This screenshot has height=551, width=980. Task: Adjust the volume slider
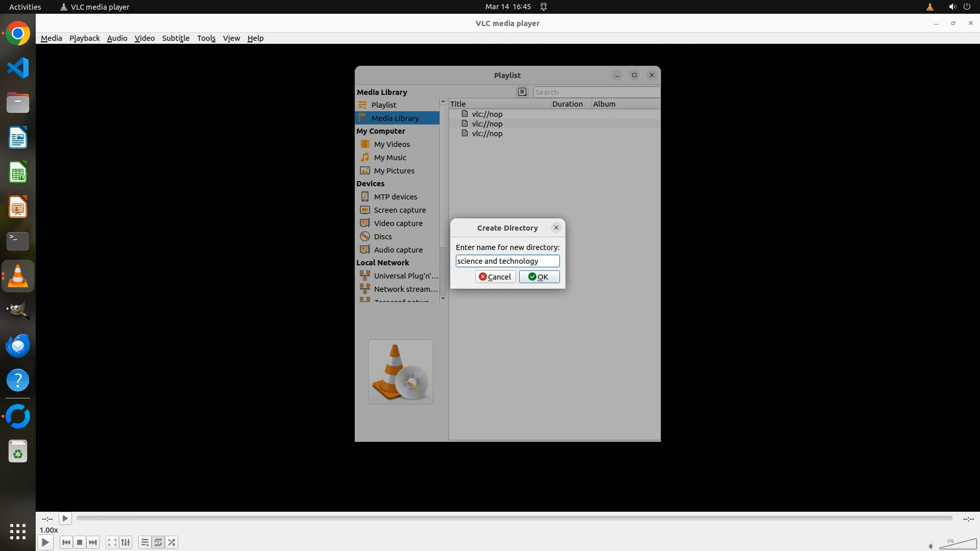coord(958,544)
